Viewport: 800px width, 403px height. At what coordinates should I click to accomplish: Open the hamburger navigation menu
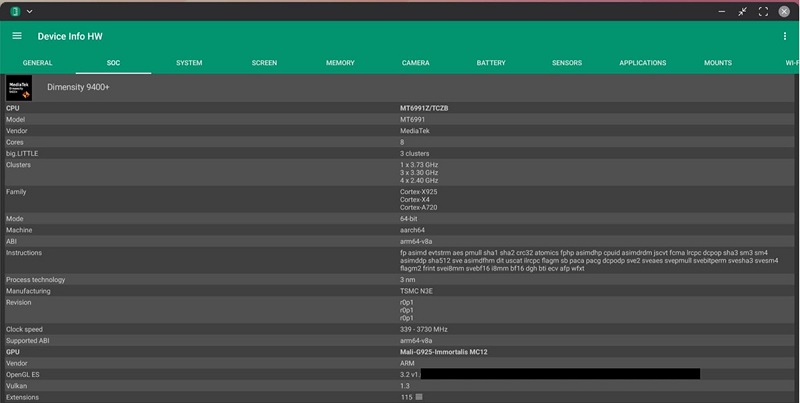17,36
